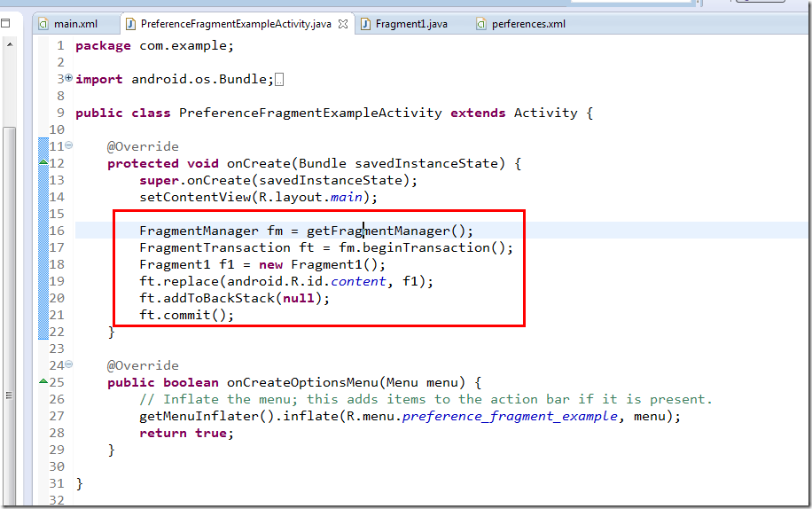Click the word Activity after extends
812x509 pixels.
tap(545, 113)
